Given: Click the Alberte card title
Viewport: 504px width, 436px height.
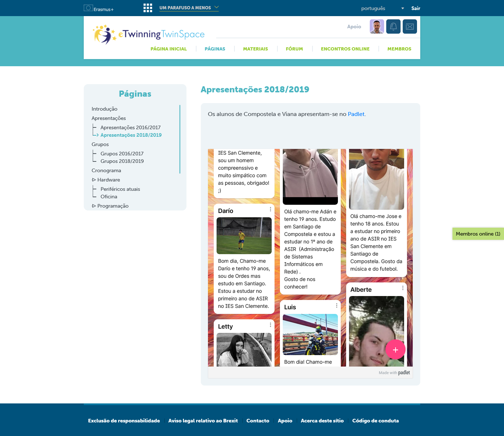Looking at the screenshot, I should pyautogui.click(x=361, y=290).
